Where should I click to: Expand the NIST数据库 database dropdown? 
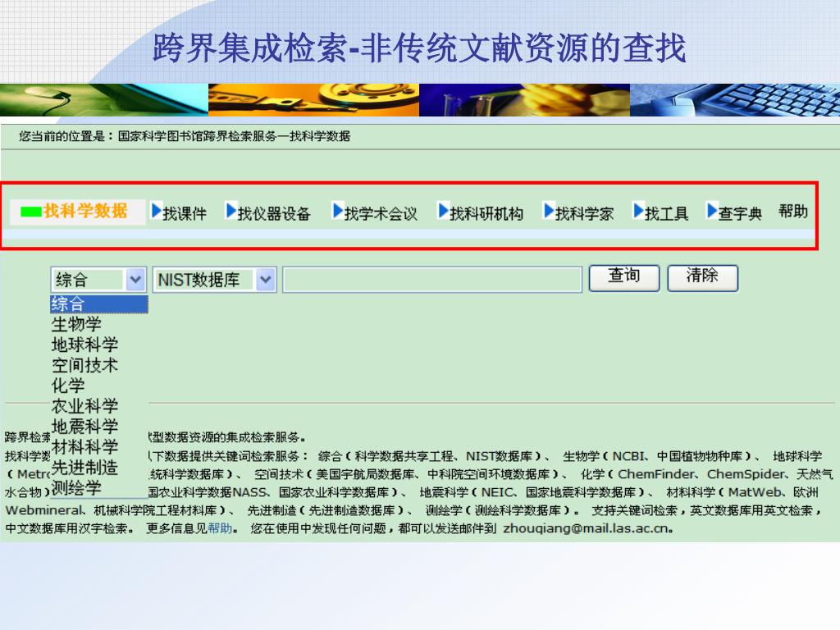266,279
